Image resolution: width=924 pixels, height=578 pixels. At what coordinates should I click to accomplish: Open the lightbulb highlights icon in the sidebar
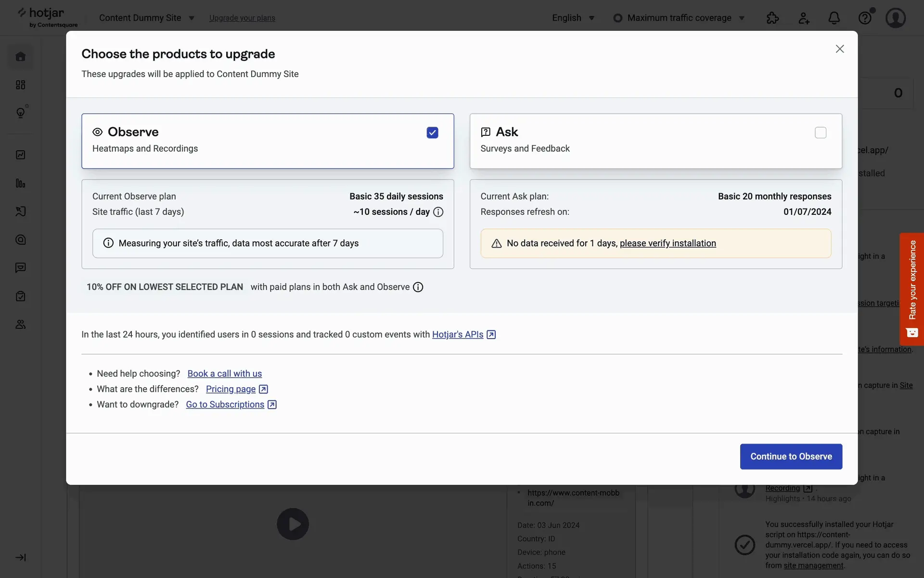point(20,113)
